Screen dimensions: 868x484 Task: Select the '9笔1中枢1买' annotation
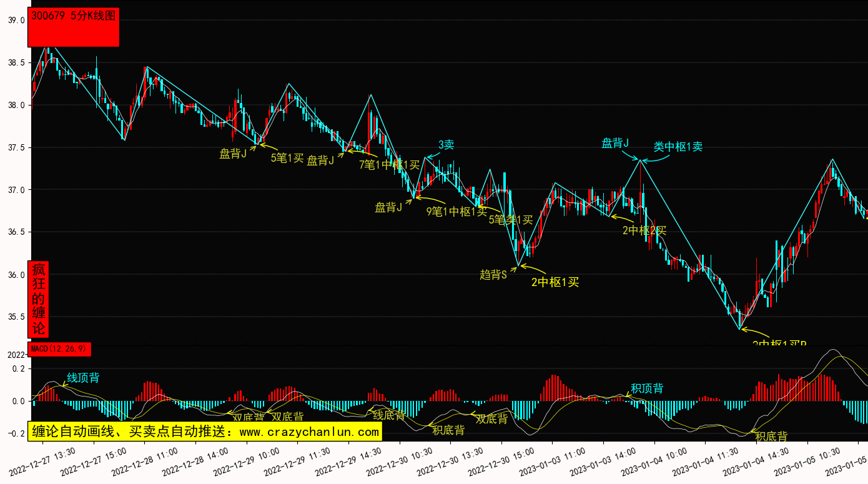(x=456, y=212)
